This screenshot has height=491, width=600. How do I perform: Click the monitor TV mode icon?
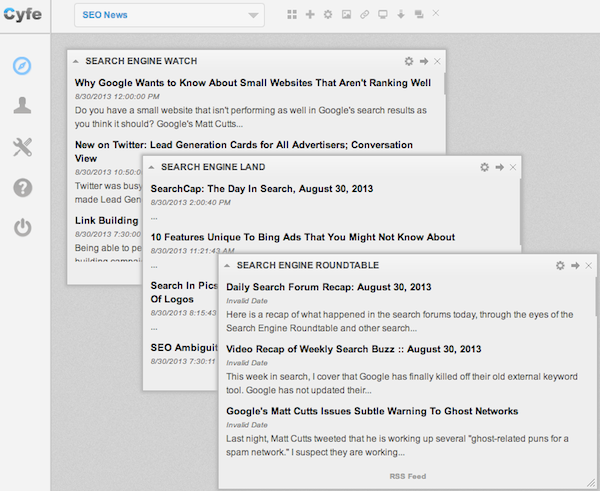(382, 15)
